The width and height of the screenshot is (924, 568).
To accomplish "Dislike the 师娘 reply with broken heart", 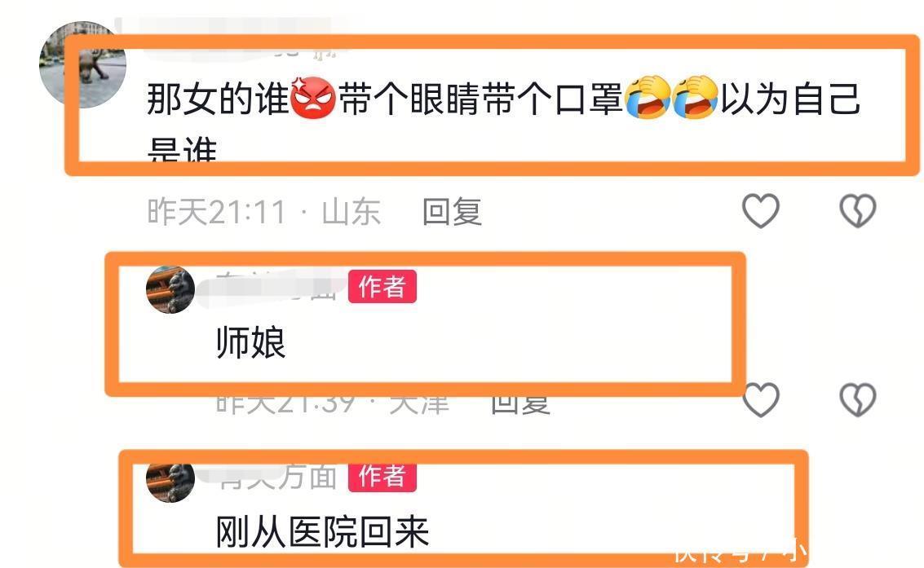I will click(857, 399).
